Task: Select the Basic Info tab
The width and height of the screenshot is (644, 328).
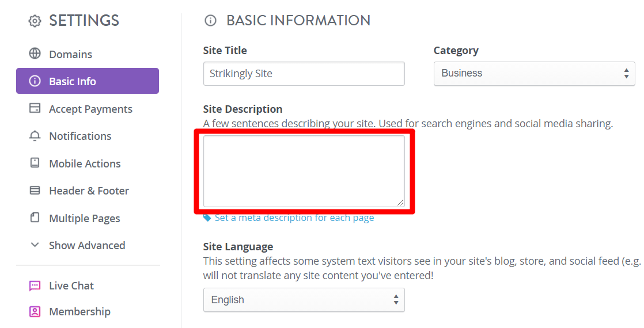Action: (x=87, y=81)
